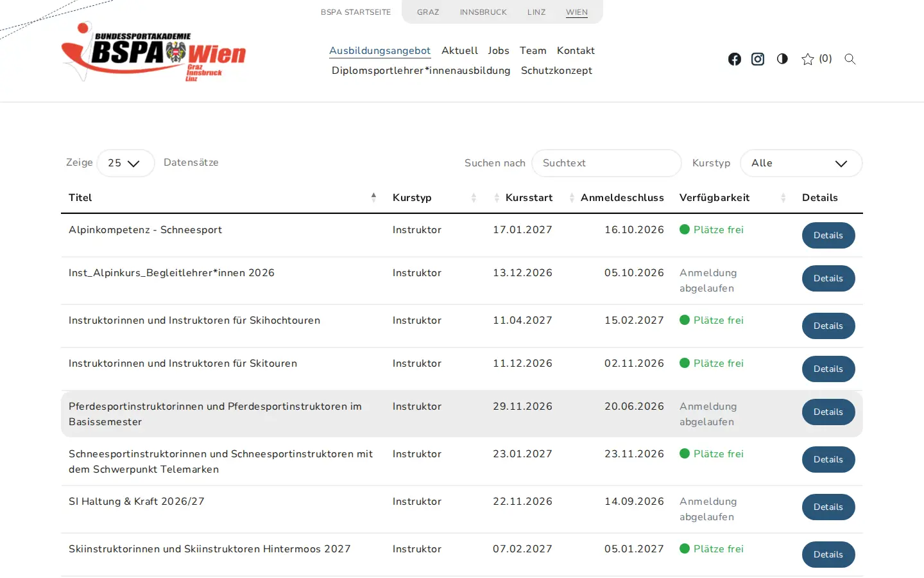Open the Schutzkonzept menu item
The width and height of the screenshot is (924, 578).
[x=556, y=71]
